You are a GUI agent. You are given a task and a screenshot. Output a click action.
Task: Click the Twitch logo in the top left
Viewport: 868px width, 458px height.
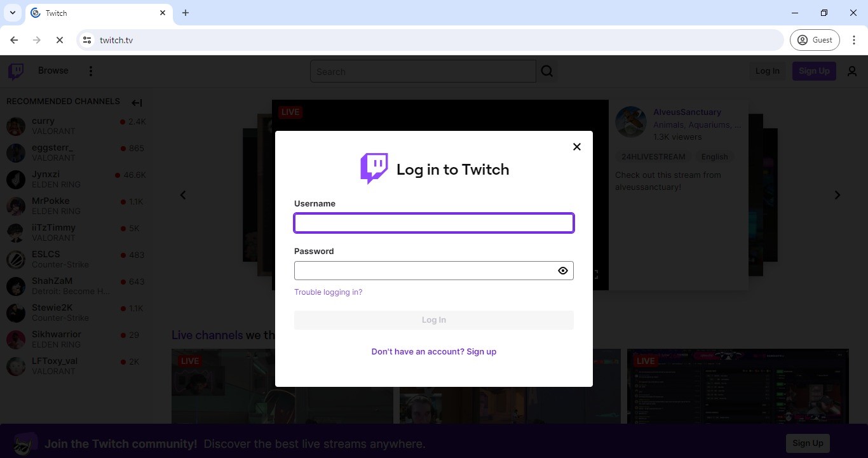(x=15, y=71)
